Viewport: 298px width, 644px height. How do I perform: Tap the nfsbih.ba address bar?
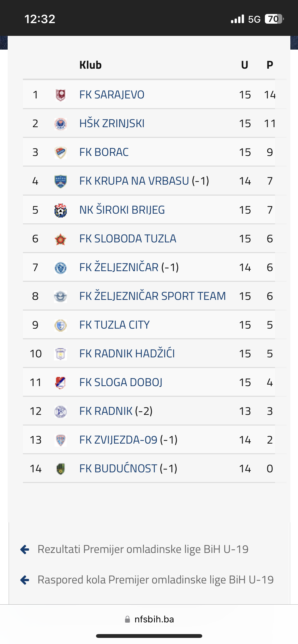click(149, 619)
